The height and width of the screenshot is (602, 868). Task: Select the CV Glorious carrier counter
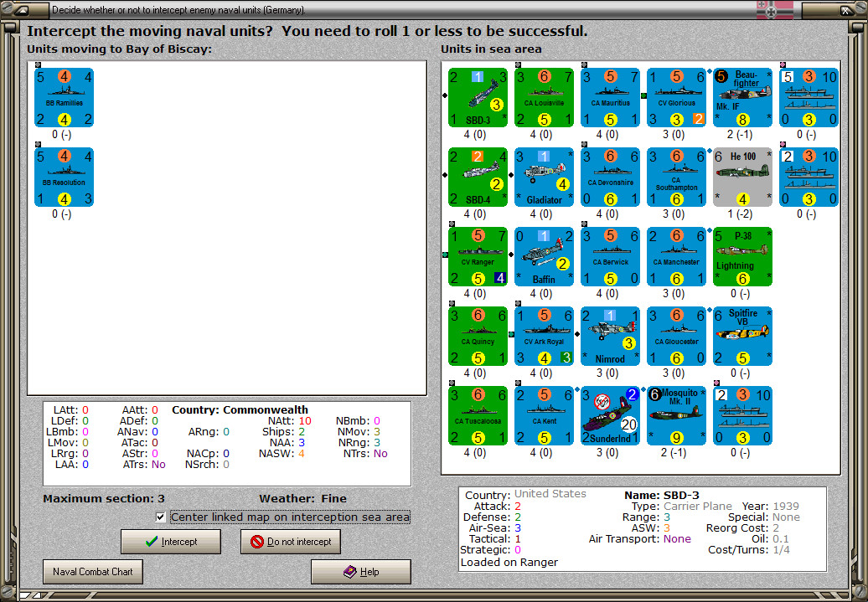coord(676,97)
